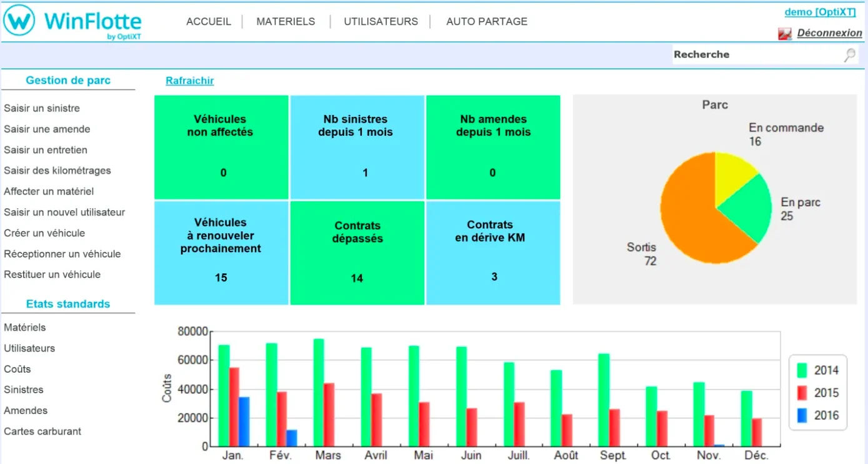Click the Sortis 72 label

tap(642, 254)
